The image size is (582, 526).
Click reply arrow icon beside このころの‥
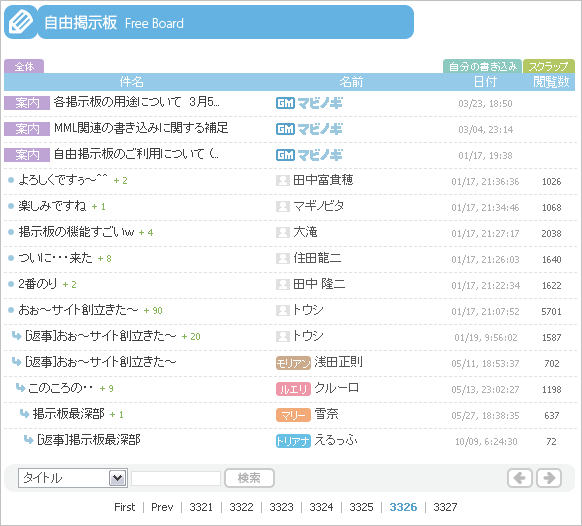coord(20,388)
